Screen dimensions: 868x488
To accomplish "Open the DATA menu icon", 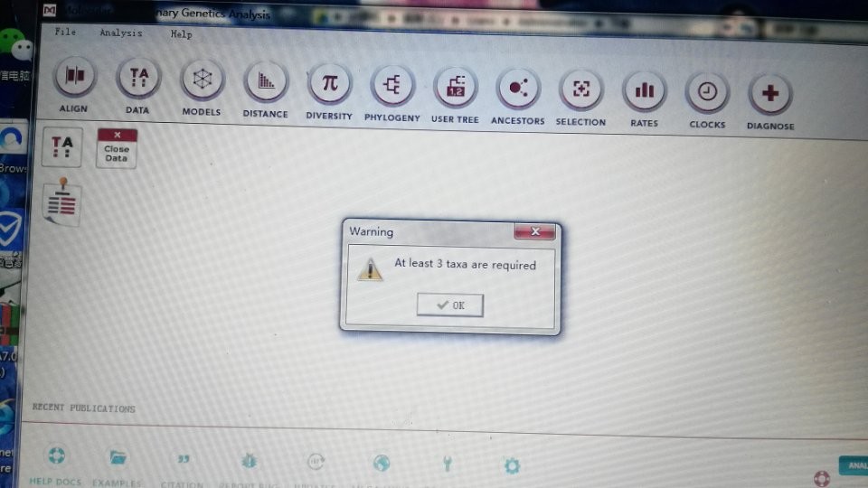I will click(138, 78).
